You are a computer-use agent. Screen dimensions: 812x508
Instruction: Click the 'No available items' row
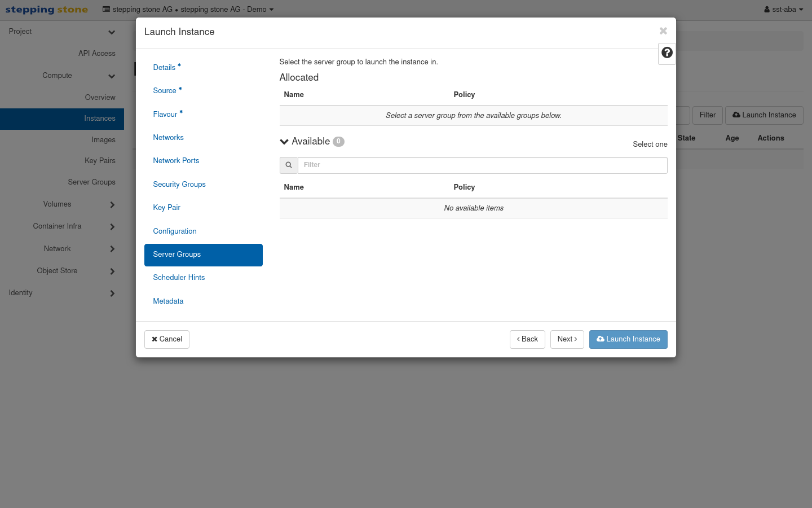point(474,208)
